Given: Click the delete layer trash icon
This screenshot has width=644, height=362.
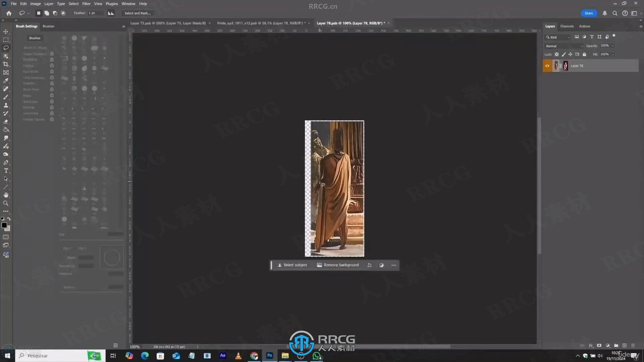Looking at the screenshot, I should 633,346.
